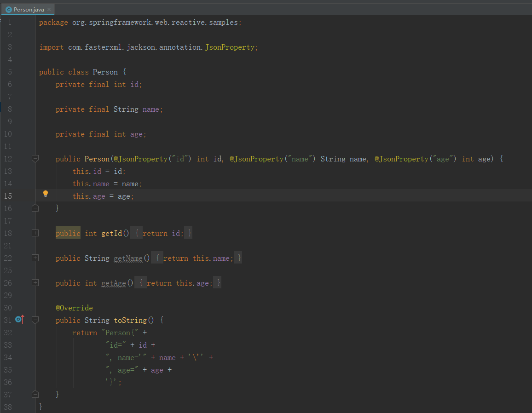Viewport: 532px width, 413px height.
Task: Click line number 38 in the gutter
Action: [8, 407]
